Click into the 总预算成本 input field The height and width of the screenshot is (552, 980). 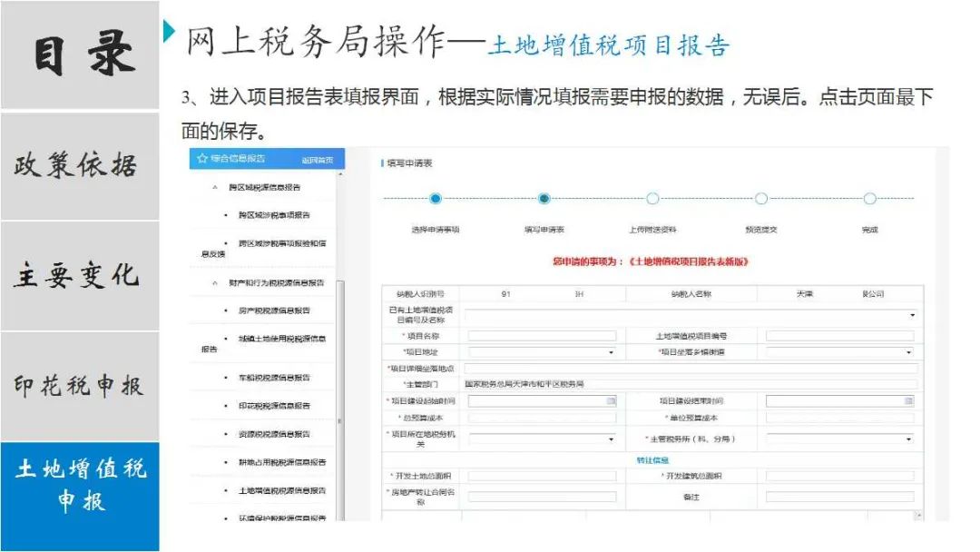coord(543,418)
